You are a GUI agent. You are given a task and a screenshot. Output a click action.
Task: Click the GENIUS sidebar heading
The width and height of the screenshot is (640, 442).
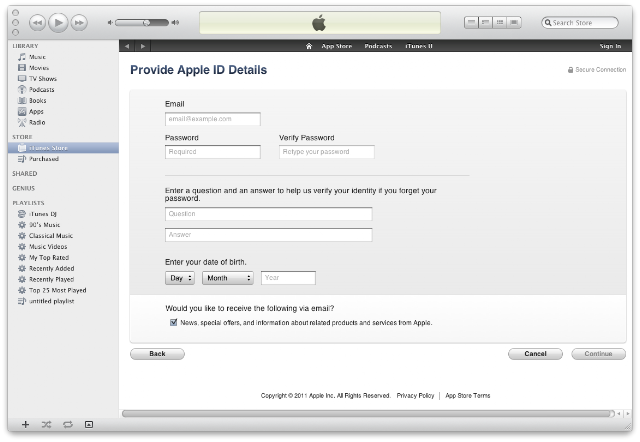pos(23,188)
